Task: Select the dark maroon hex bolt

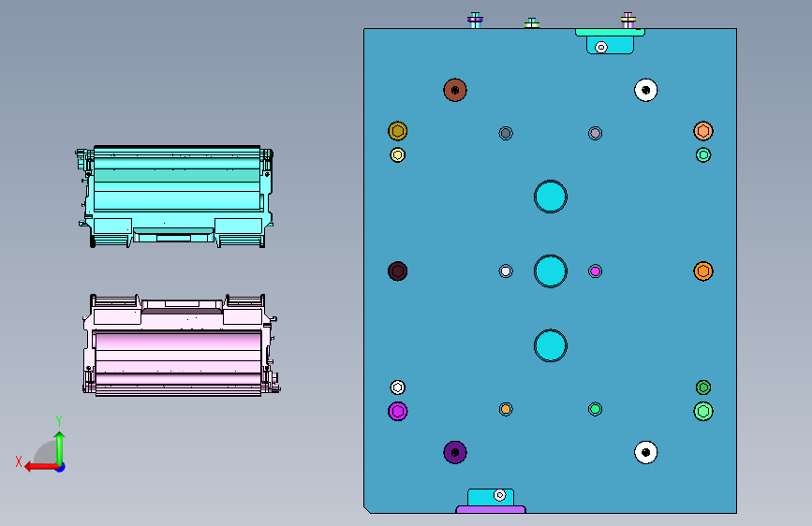Action: click(x=398, y=271)
